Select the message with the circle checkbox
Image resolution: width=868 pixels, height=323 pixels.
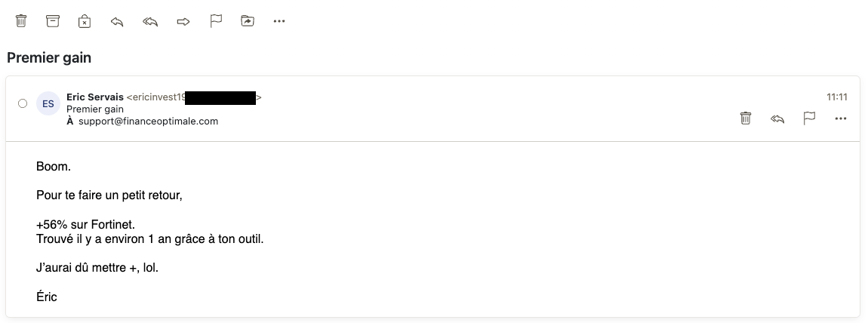23,103
